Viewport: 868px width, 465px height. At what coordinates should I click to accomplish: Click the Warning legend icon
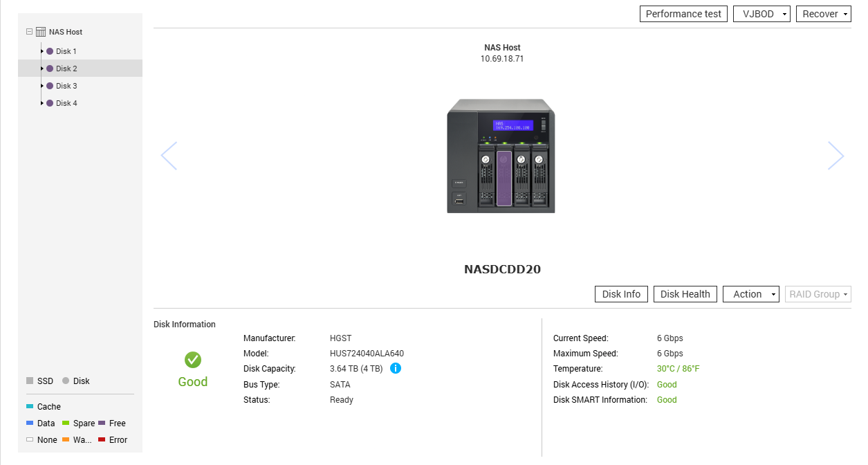pyautogui.click(x=65, y=439)
